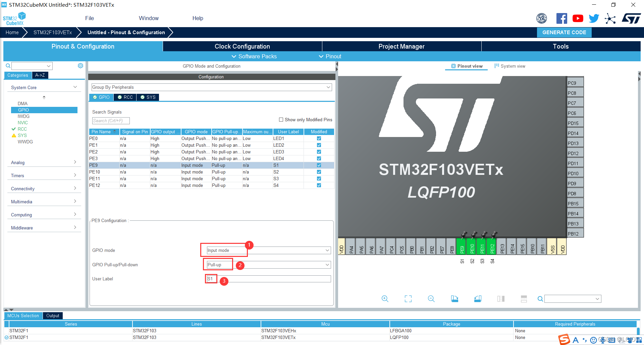Toggle Show only Modified Pins checkbox

281,120
